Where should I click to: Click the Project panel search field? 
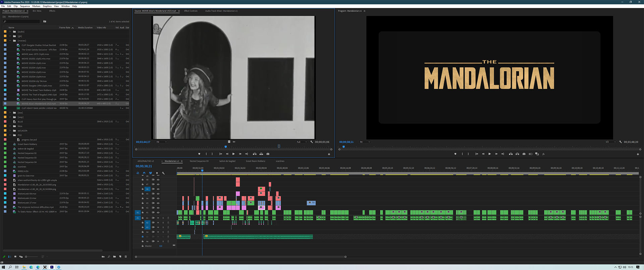pos(21,21)
